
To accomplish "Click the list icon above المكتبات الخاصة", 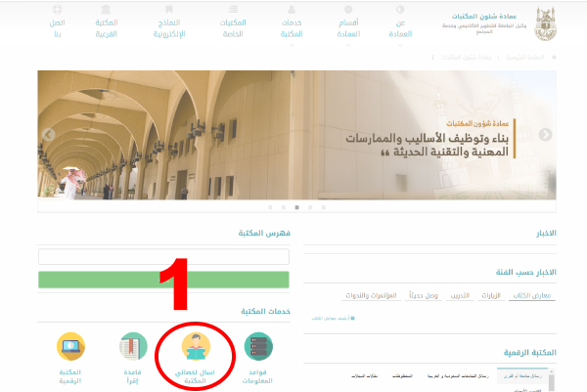I will pyautogui.click(x=233, y=10).
